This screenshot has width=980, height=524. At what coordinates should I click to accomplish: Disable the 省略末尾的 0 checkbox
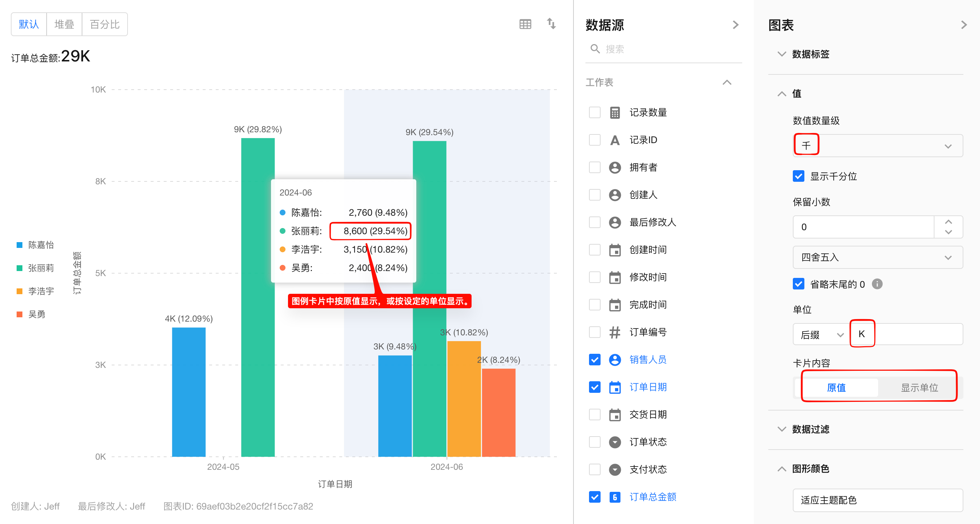799,284
